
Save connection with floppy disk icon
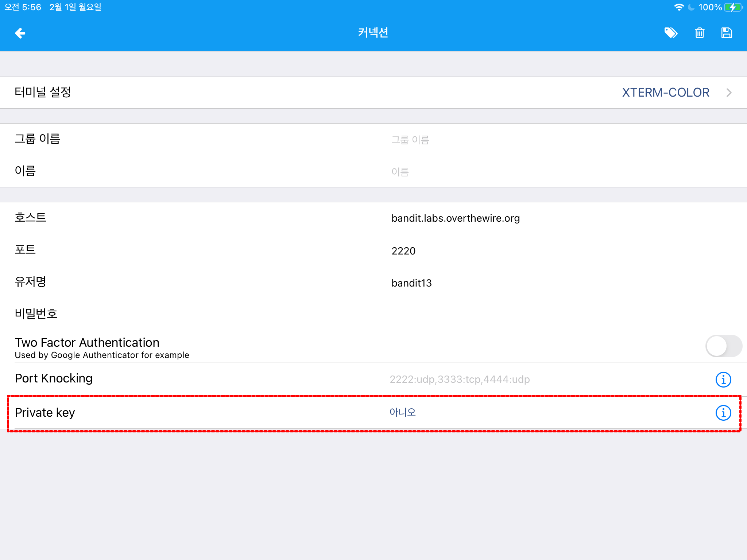[x=727, y=33]
